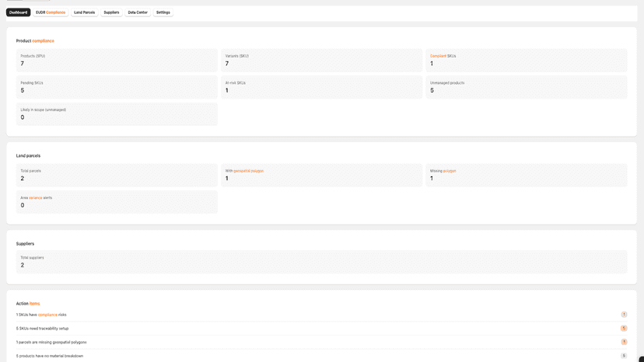Open '5 SKUs need traceability setup' item
This screenshot has height=362, width=644.
(x=321, y=329)
